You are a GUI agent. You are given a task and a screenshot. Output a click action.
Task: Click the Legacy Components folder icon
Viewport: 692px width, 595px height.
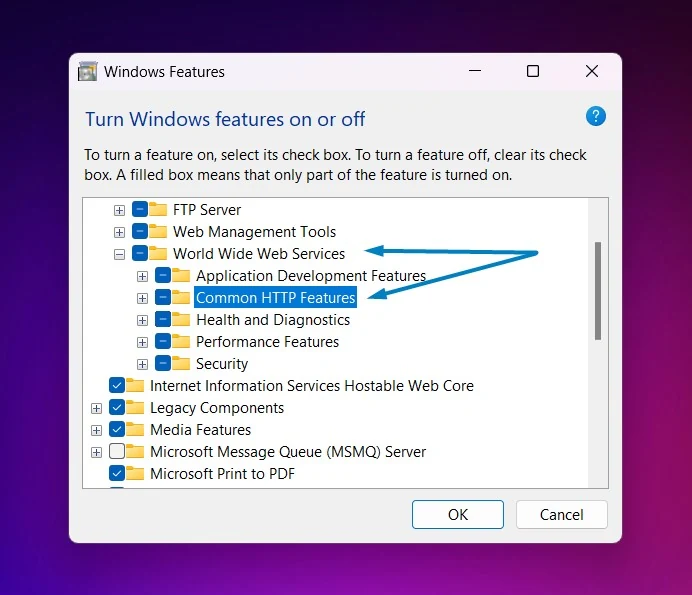click(135, 407)
